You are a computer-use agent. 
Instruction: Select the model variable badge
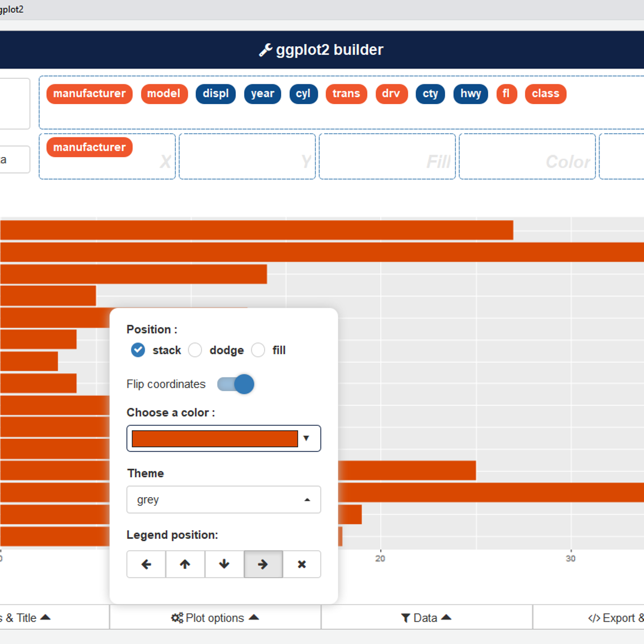coord(164,94)
